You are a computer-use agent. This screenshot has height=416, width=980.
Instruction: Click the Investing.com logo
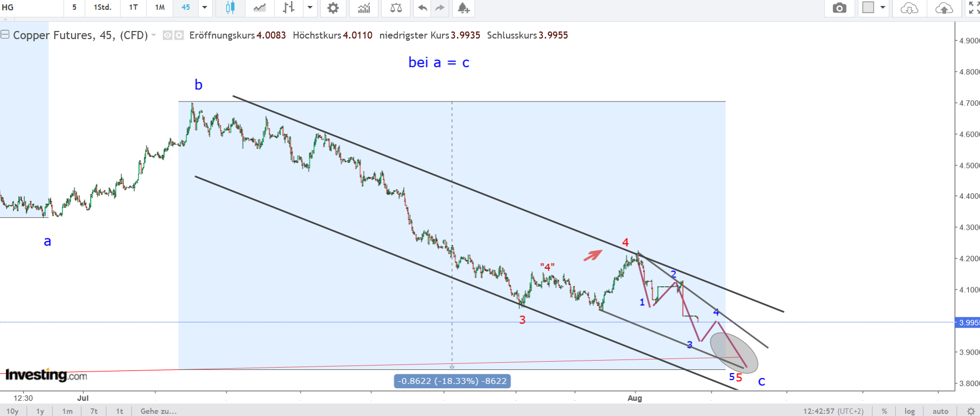(x=46, y=375)
